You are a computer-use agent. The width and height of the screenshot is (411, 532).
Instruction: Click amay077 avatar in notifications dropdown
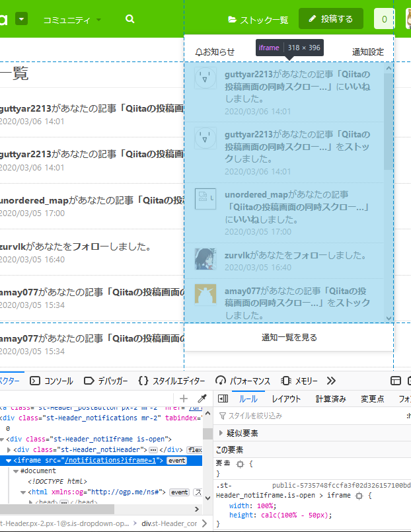click(205, 295)
